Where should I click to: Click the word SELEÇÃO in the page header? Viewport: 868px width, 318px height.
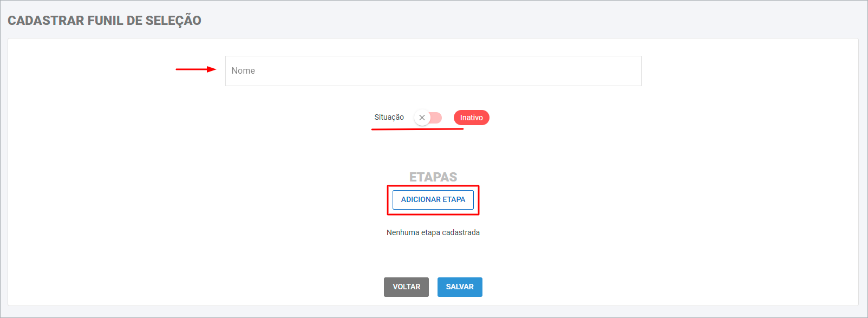173,21
